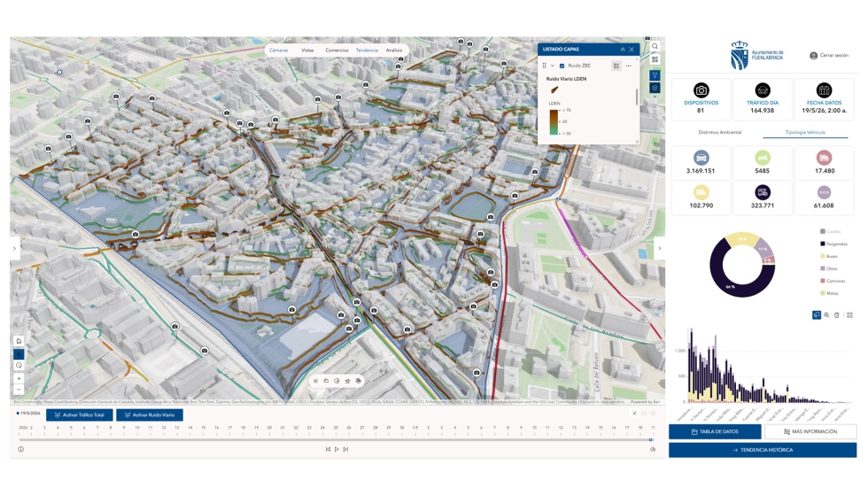The width and height of the screenshot is (868, 496).
Task: Click the daylight clock icon in map toolbar
Action: tap(337, 381)
